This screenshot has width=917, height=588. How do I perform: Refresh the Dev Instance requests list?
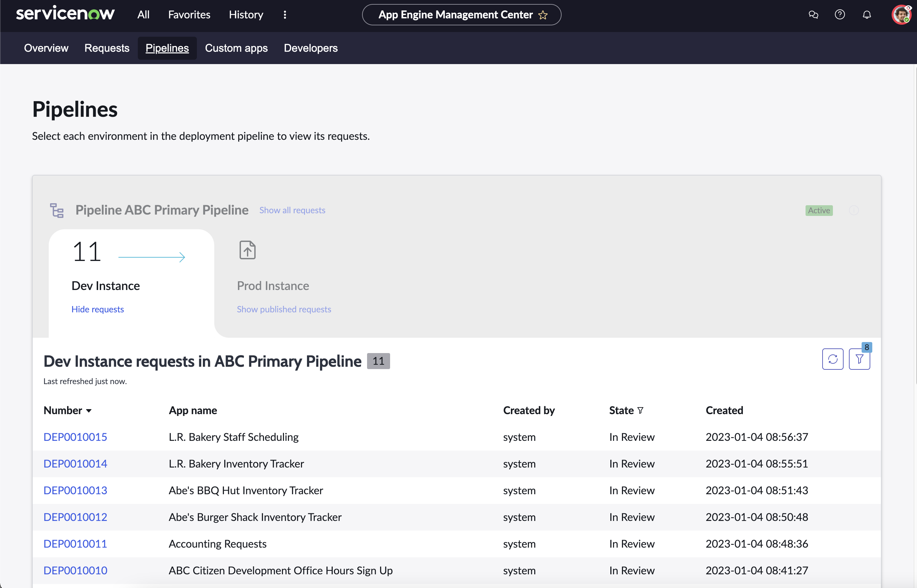(x=833, y=359)
